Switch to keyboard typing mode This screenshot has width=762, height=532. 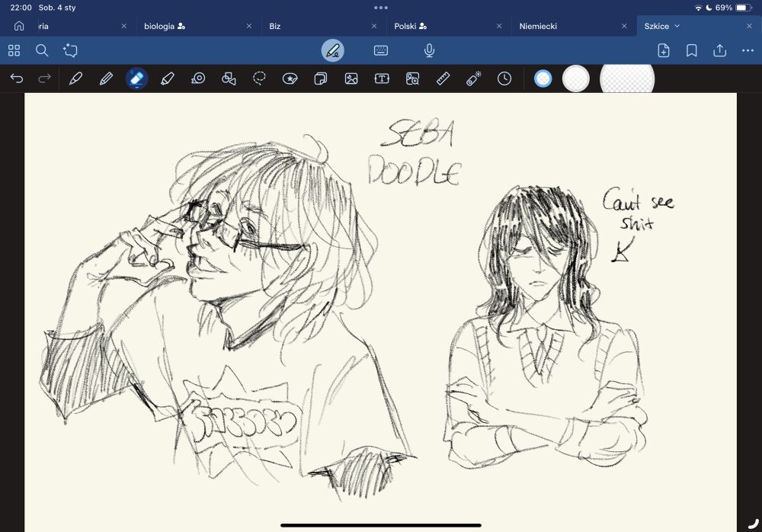(380, 50)
